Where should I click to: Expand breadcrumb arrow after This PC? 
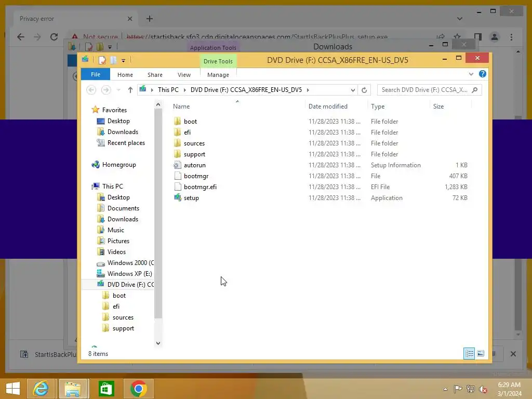(184, 90)
